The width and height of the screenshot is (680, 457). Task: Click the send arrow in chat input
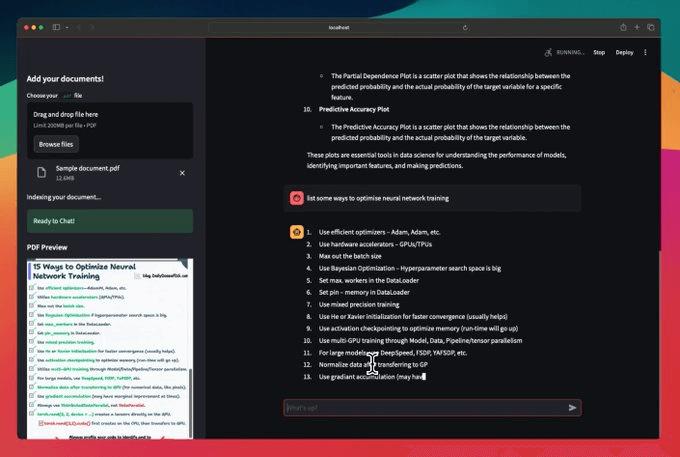[572, 408]
